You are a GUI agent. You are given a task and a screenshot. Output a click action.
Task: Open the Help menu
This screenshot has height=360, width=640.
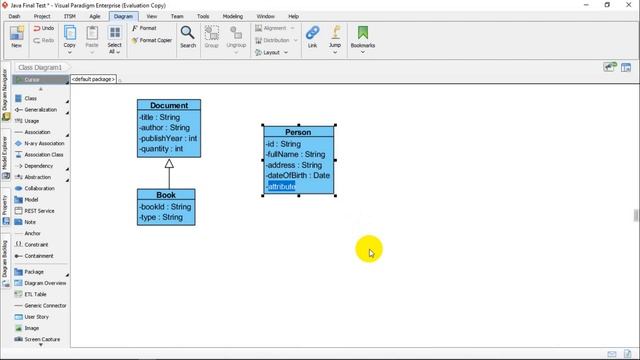(x=293, y=16)
